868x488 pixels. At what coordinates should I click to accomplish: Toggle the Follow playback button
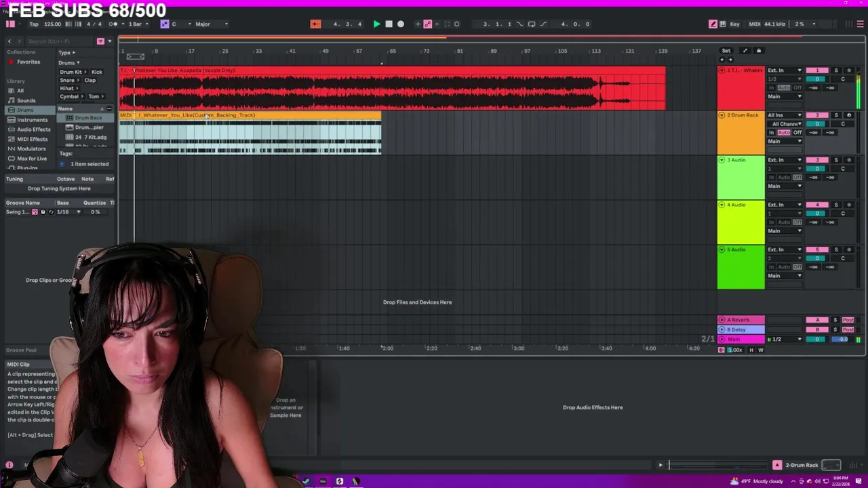point(315,24)
